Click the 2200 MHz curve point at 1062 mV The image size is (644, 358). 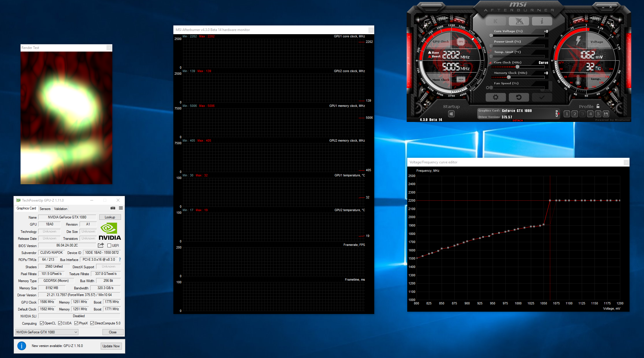coord(550,200)
